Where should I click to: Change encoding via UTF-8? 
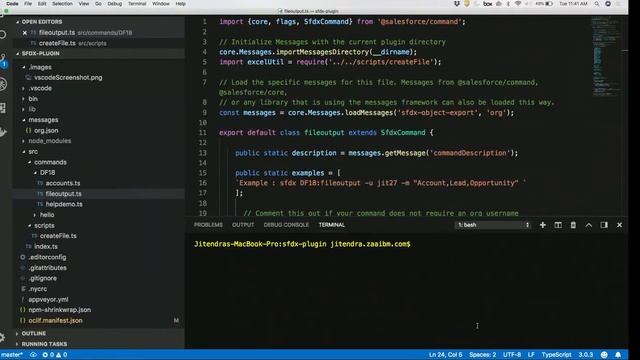512,355
